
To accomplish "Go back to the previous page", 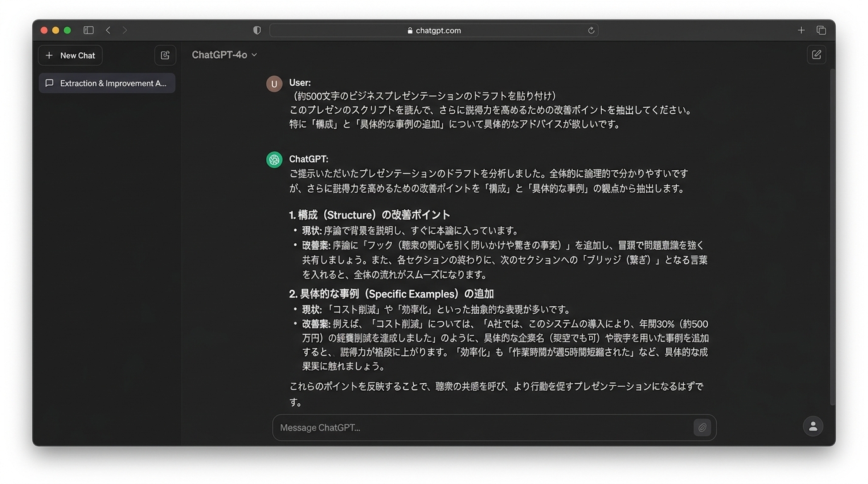I will click(108, 30).
